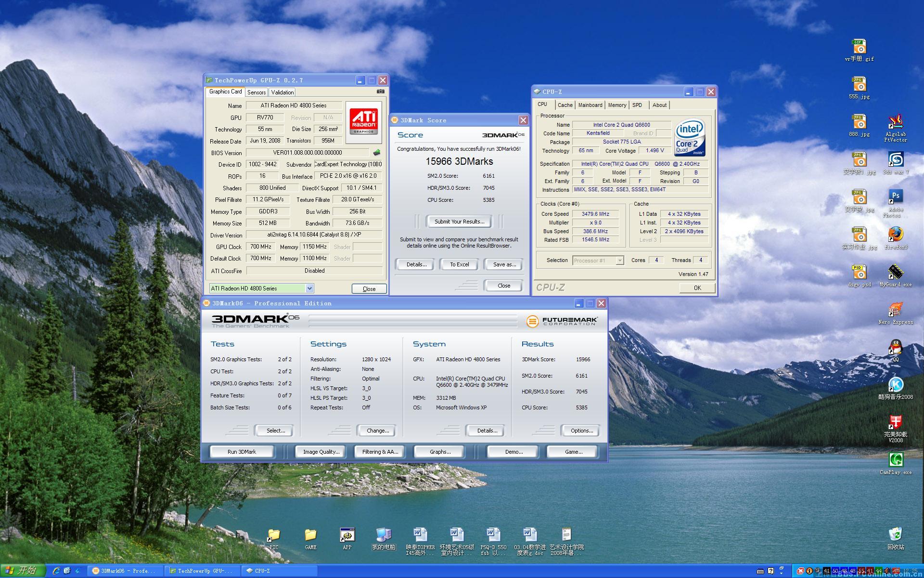
Task: Select the Adobe Photoshop shortcut
Action: (x=895, y=203)
